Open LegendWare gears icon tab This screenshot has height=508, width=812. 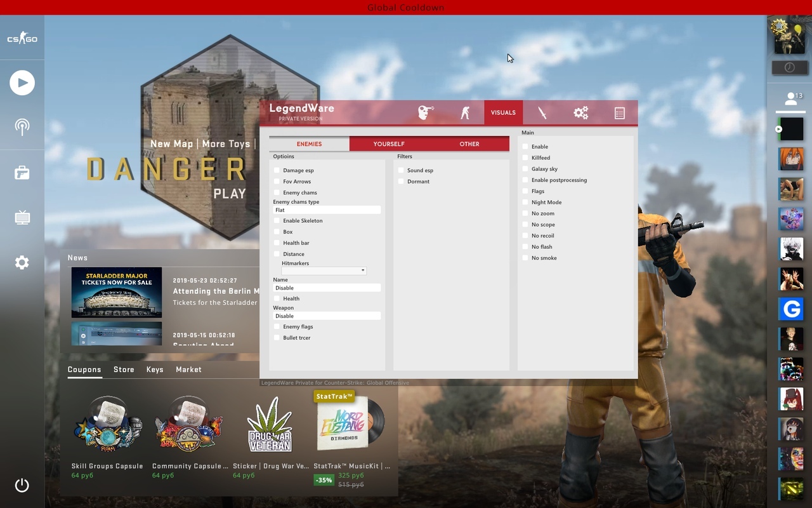click(581, 112)
